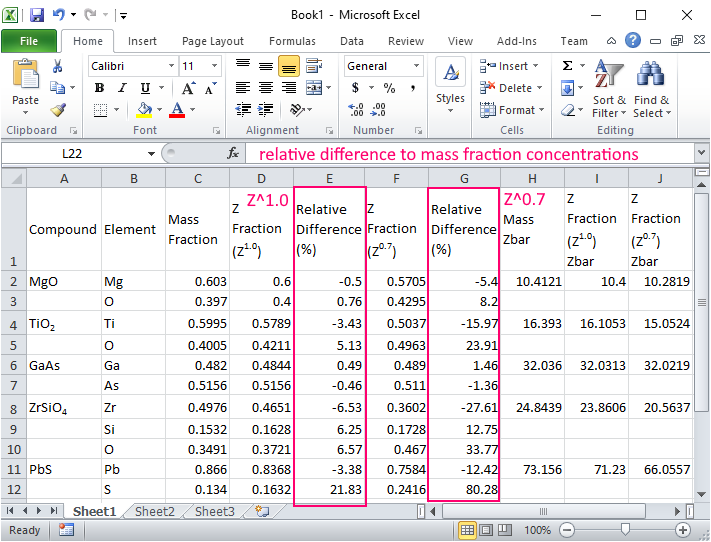Open the Formulas ribbon tab

(x=292, y=41)
